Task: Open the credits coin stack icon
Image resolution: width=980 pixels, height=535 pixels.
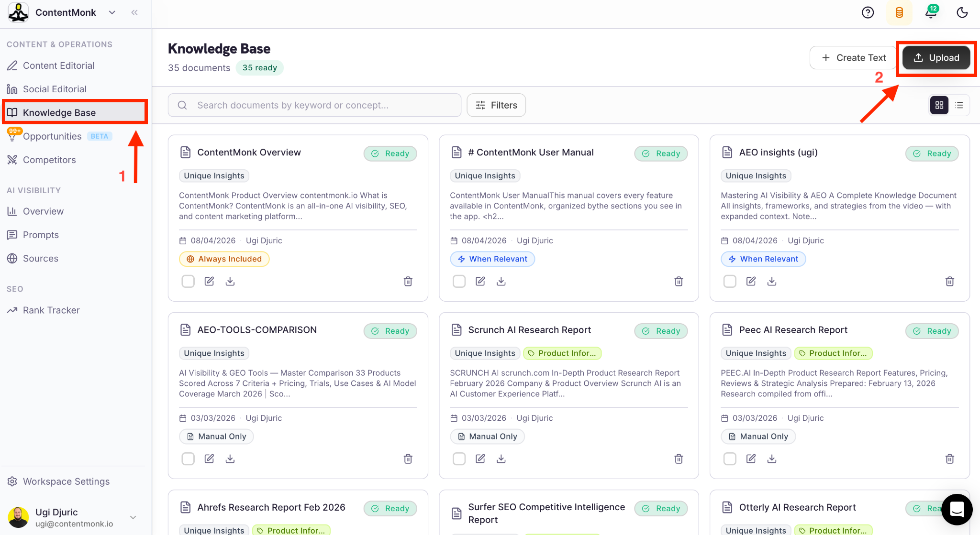Action: pos(899,12)
